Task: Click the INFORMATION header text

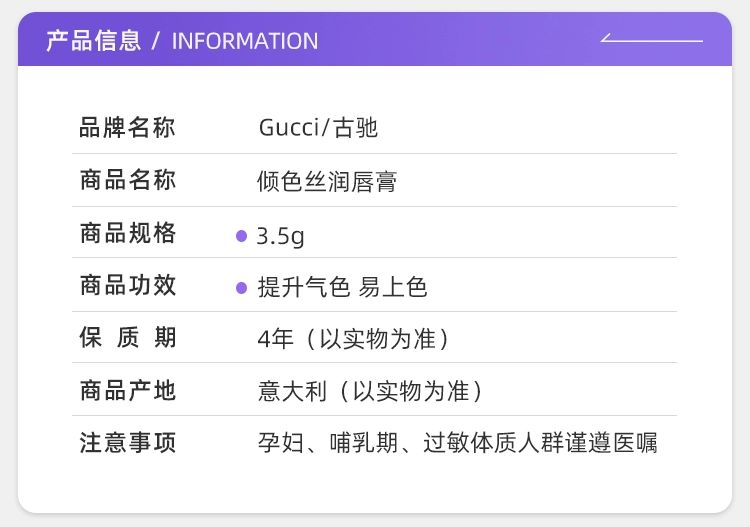Action: point(245,41)
